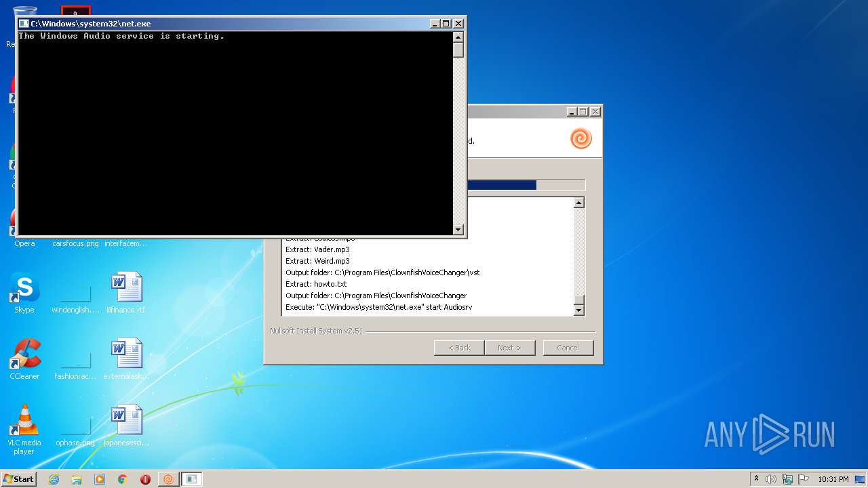Select log line 'Extract: Weird.mp3'
Image resolution: width=868 pixels, height=488 pixels.
317,261
